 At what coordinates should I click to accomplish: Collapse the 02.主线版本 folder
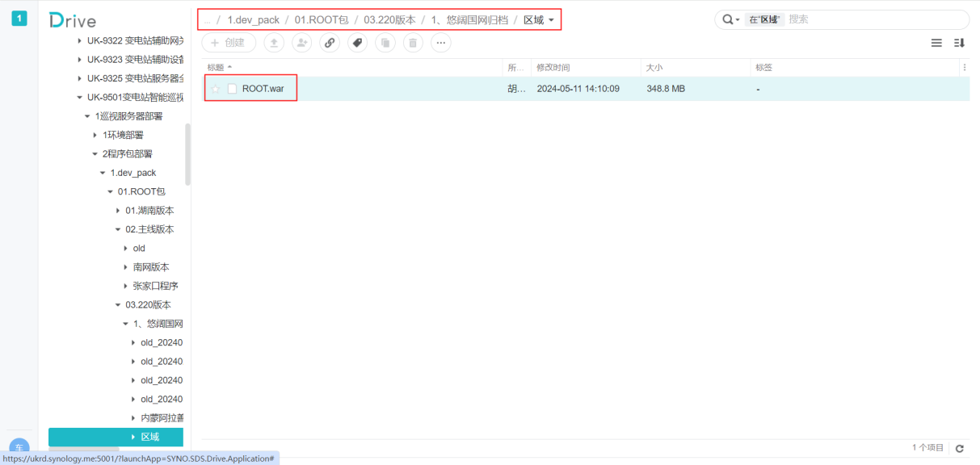[x=118, y=229]
